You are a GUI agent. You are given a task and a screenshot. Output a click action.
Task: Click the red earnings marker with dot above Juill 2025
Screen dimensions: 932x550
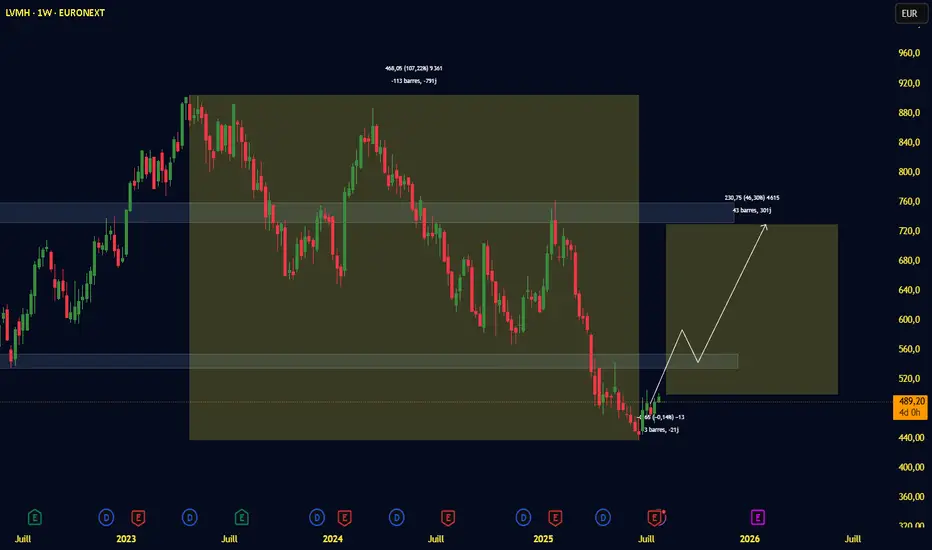655,517
